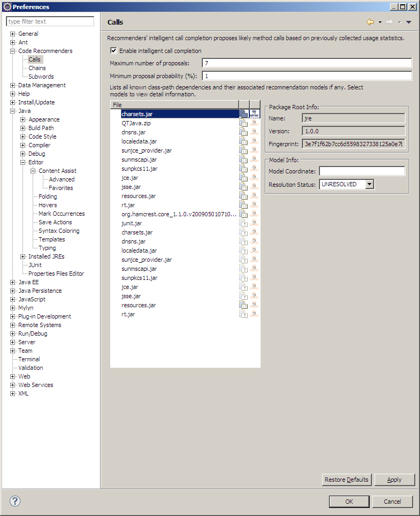This screenshot has height=516, width=420.
Task: Toggle Enable intelligent call completion checkbox
Action: 113,51
